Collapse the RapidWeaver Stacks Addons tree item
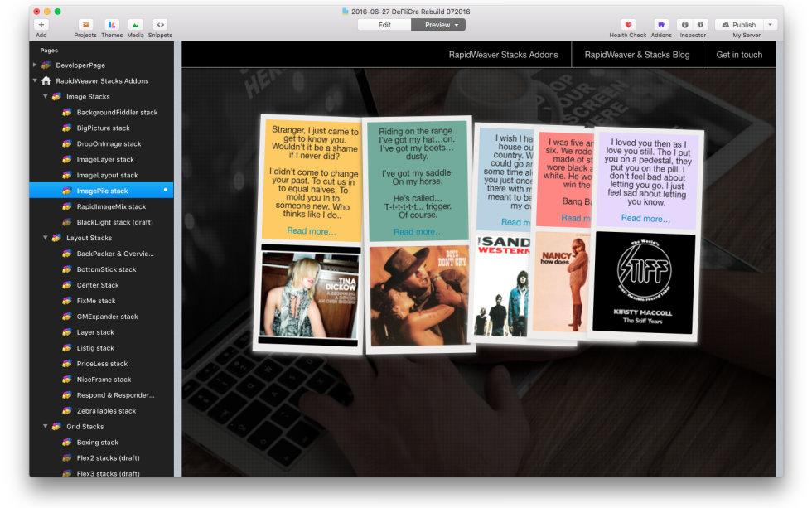Screen dimensions: 812x508 pyautogui.click(x=35, y=80)
